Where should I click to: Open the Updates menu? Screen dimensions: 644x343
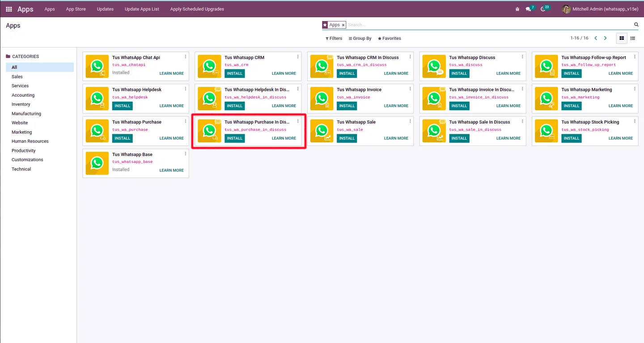click(105, 9)
